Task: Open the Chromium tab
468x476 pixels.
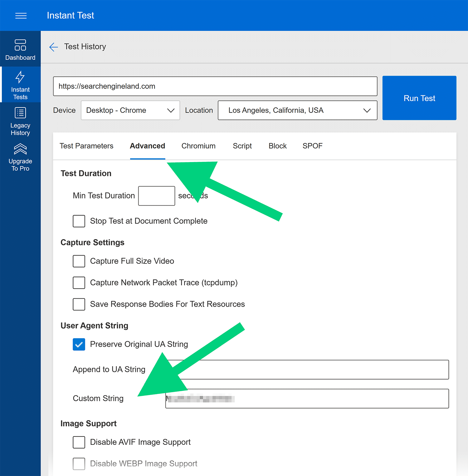Action: click(198, 146)
